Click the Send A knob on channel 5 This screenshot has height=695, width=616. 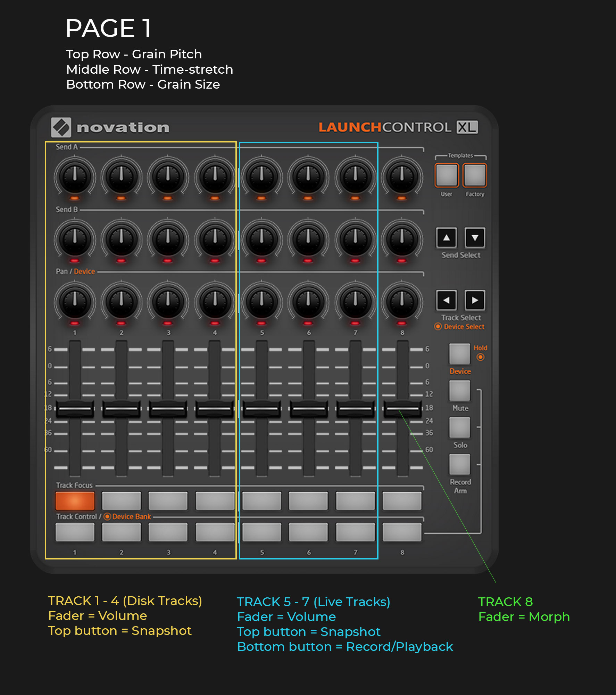pyautogui.click(x=262, y=177)
